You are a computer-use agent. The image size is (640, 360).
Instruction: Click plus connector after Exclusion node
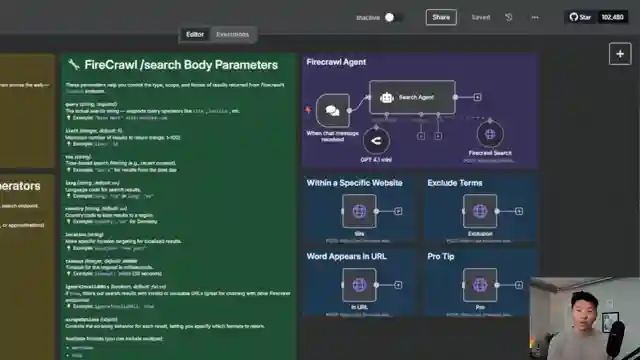[519, 211]
